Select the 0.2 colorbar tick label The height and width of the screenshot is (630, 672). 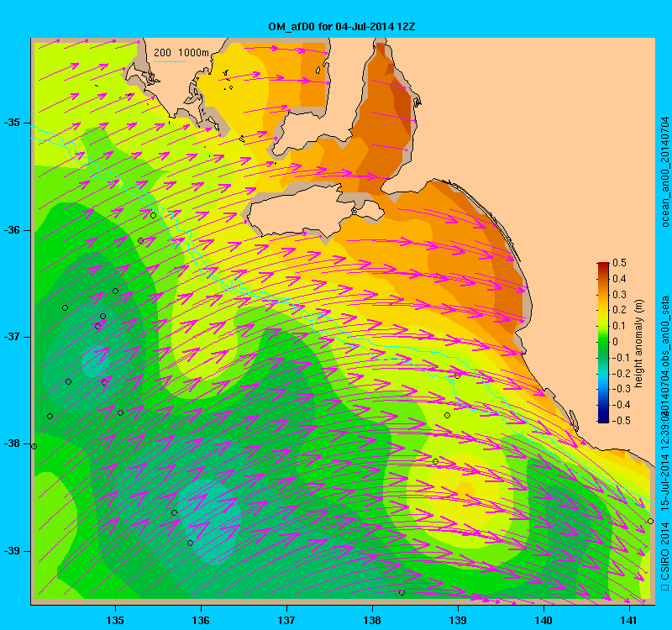click(619, 310)
